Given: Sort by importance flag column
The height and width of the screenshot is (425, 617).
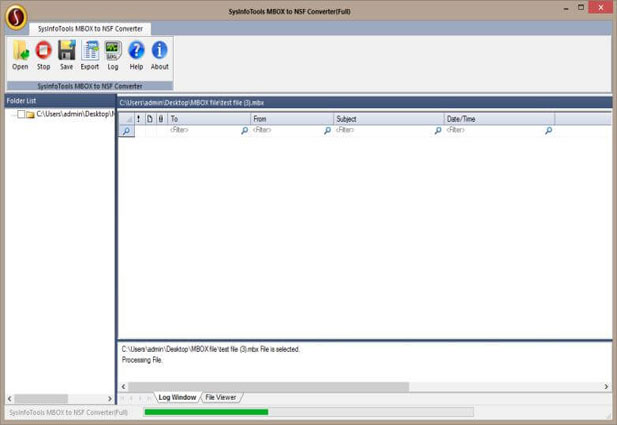Looking at the screenshot, I should [139, 119].
